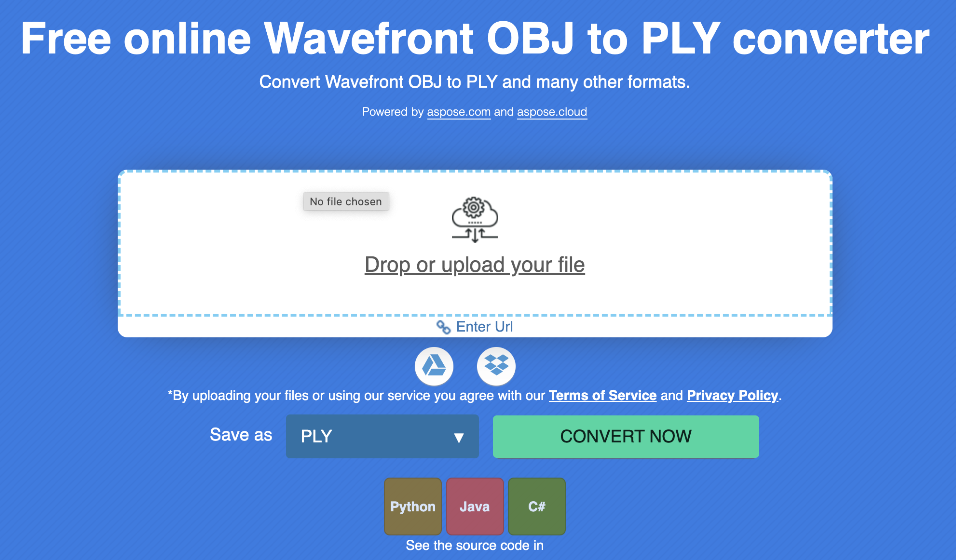Open the aspose.com link
Image resolution: width=956 pixels, height=560 pixels.
point(459,112)
